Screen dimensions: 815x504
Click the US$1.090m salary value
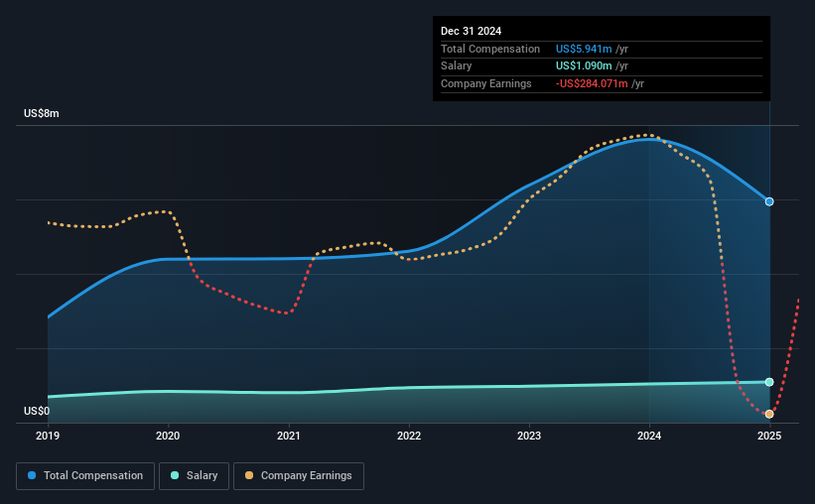coord(584,66)
